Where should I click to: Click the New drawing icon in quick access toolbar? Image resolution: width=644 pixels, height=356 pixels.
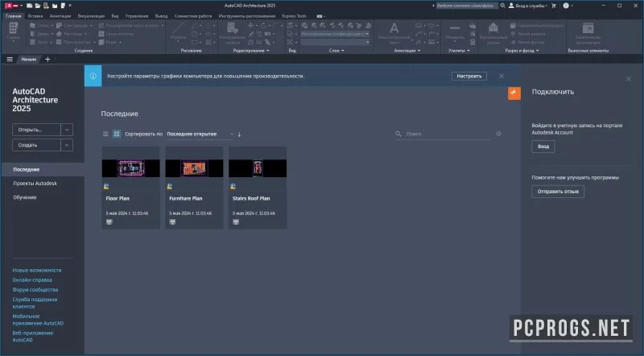[29, 6]
